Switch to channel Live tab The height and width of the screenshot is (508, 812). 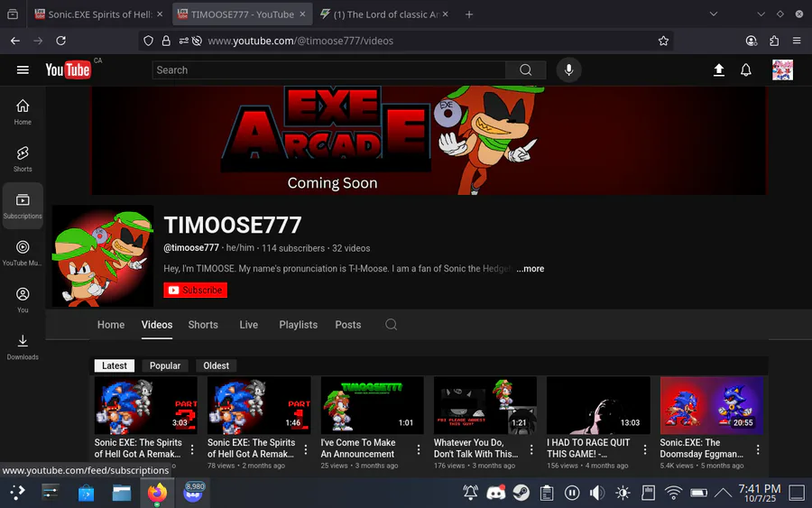click(249, 325)
